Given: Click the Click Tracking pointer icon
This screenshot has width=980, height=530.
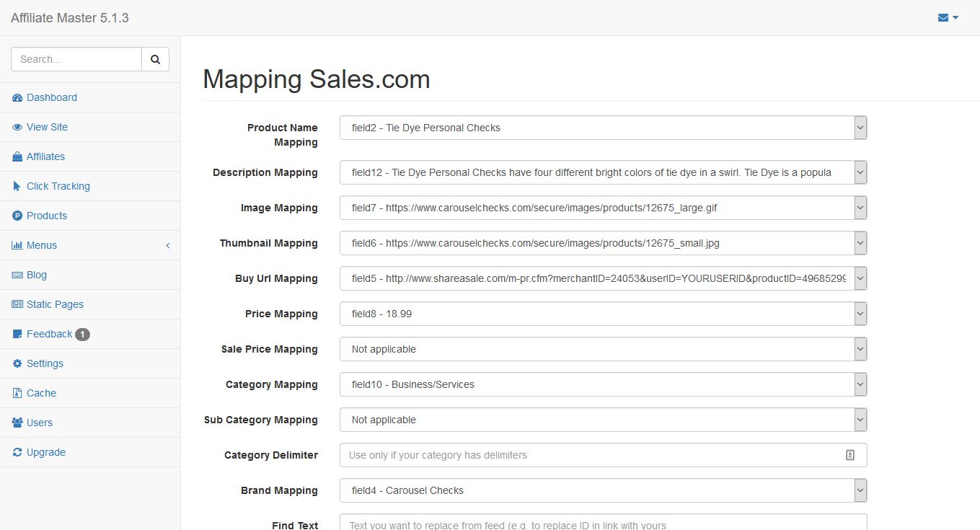Looking at the screenshot, I should [x=17, y=186].
